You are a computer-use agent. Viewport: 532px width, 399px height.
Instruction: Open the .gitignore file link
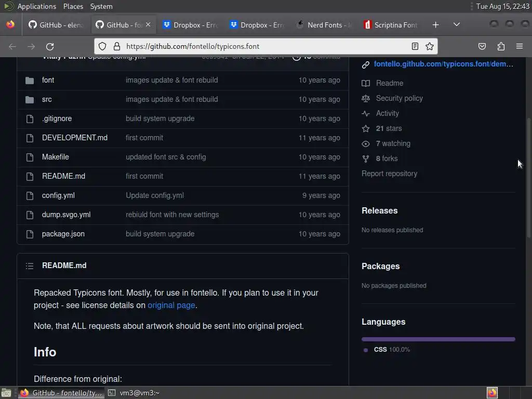point(57,118)
